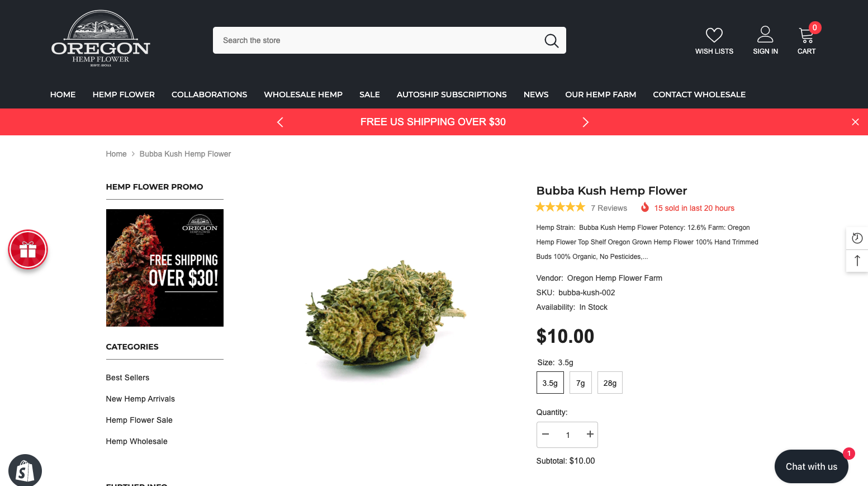Open the shopping cart icon
Screen dimensions: 868x486
click(x=806, y=35)
